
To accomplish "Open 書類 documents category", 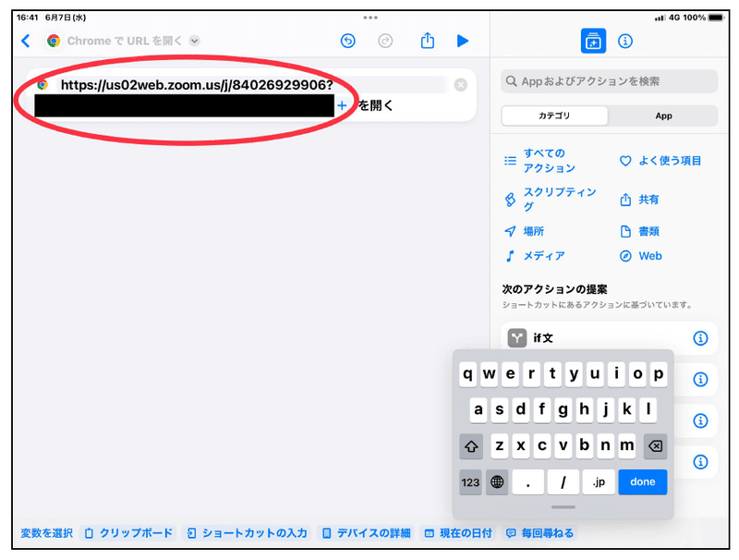I will click(639, 231).
